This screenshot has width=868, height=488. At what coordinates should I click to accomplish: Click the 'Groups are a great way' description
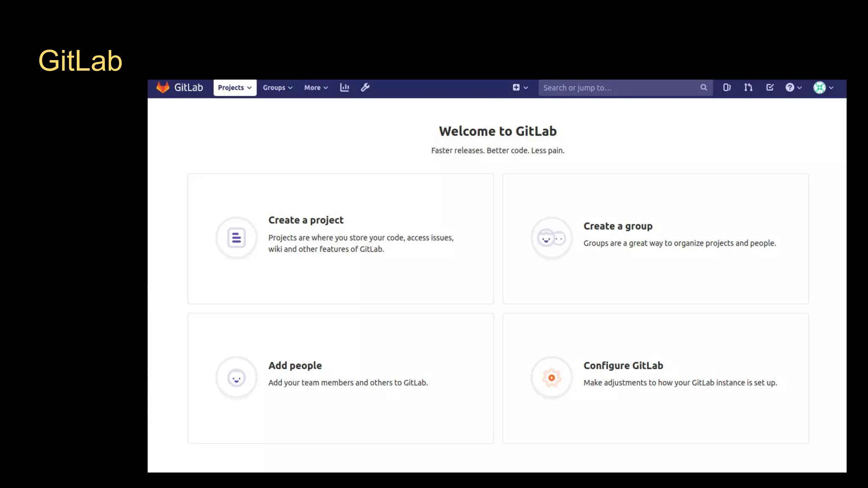679,243
